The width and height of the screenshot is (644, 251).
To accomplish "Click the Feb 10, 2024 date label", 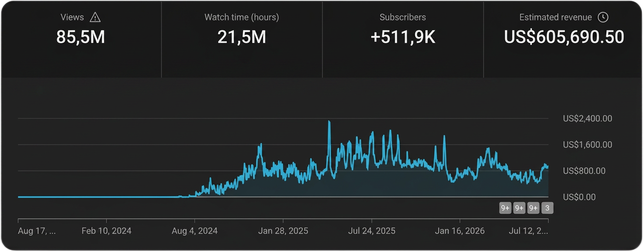I will (x=107, y=231).
